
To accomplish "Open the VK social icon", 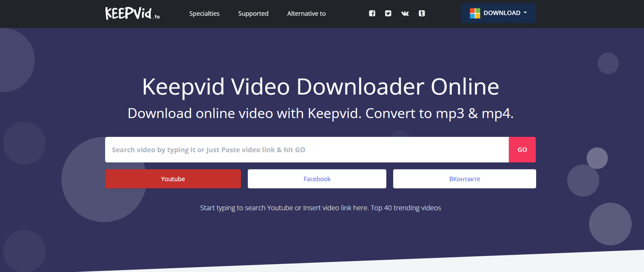I will point(405,13).
